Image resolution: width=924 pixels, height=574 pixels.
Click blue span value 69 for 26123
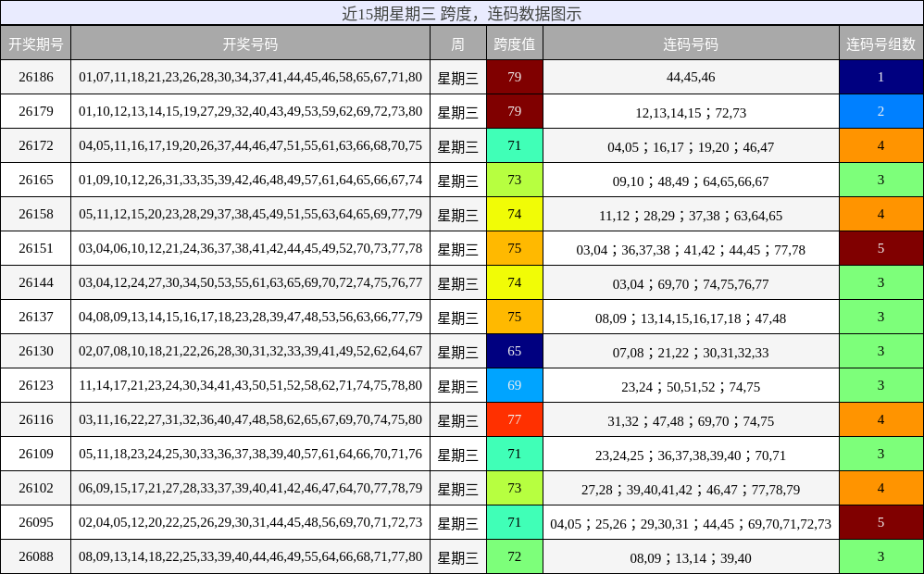pos(515,385)
